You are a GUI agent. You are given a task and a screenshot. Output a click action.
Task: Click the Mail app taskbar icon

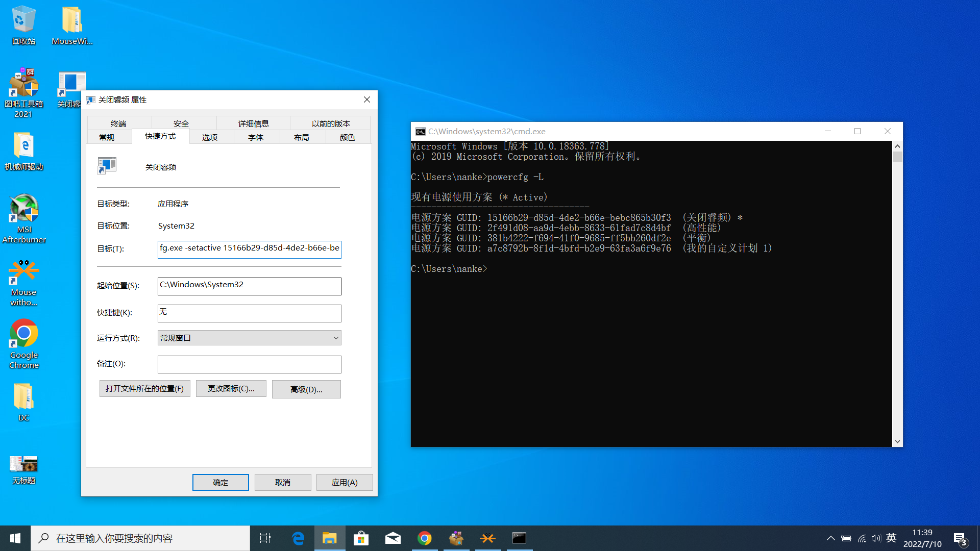click(x=393, y=538)
